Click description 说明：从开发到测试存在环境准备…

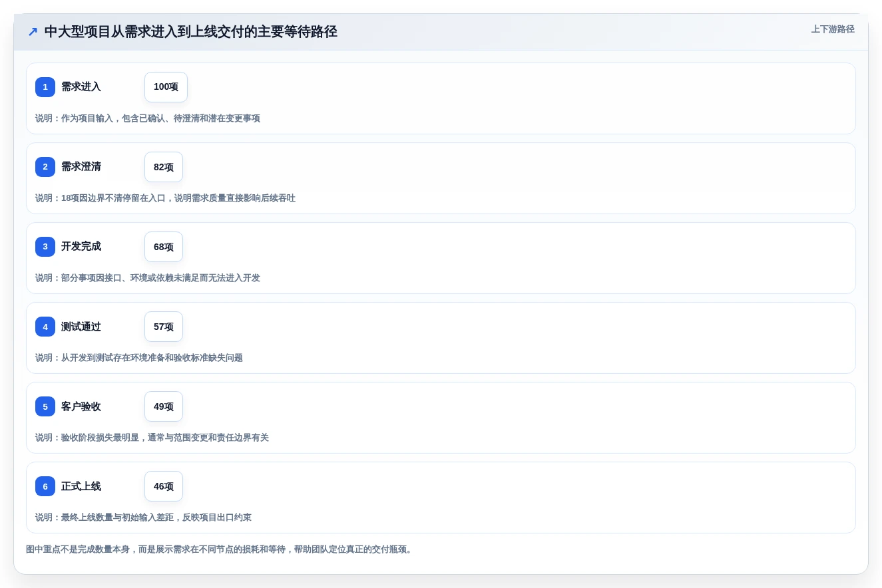pos(139,358)
